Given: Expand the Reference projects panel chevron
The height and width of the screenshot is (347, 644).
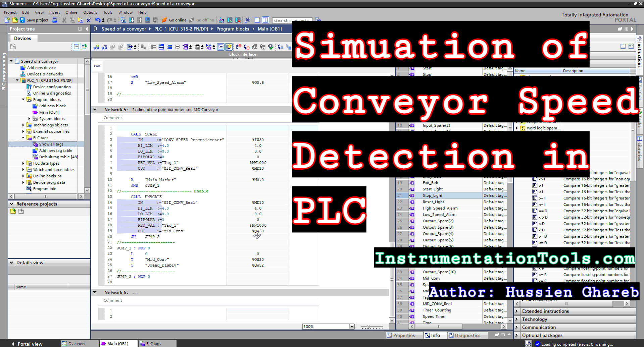Looking at the screenshot, I should (x=12, y=204).
